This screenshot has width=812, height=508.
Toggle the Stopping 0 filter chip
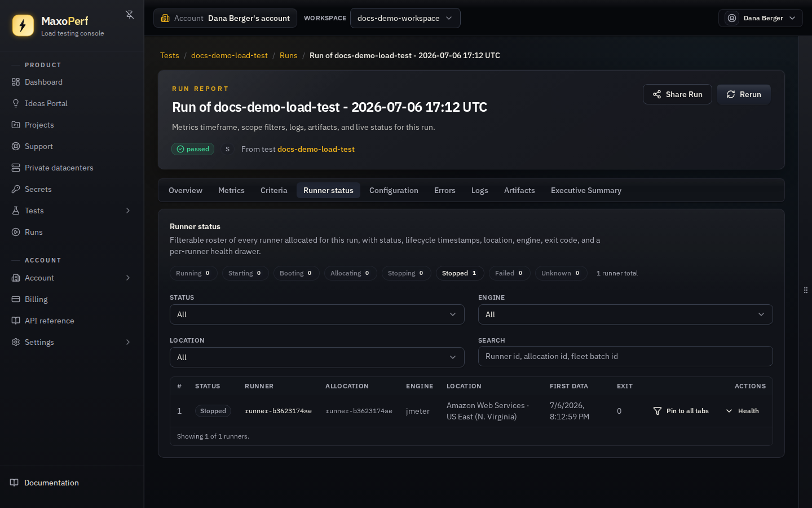point(406,273)
